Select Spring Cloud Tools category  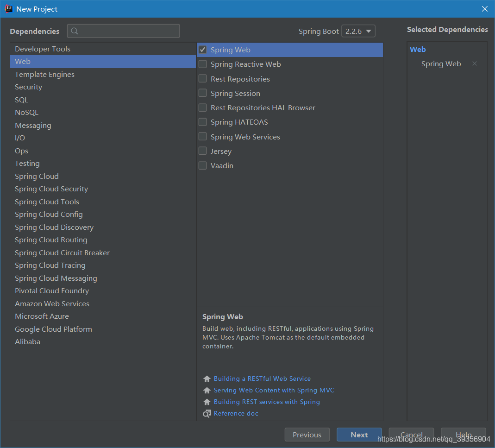click(x=103, y=202)
